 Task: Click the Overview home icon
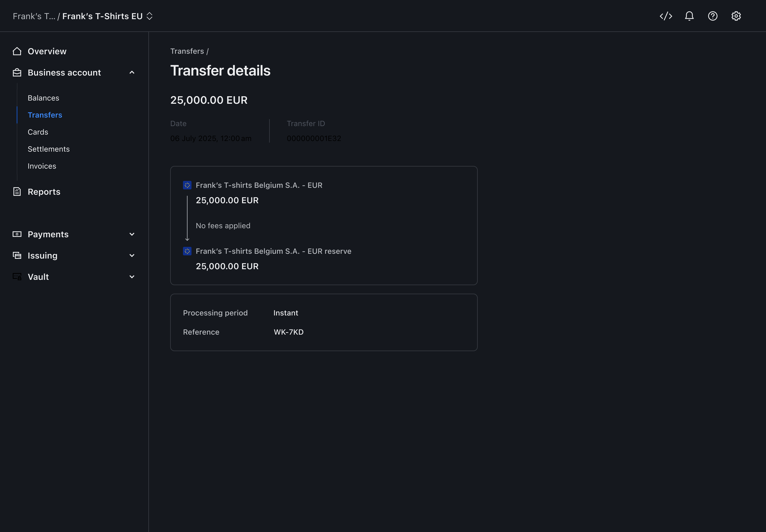pyautogui.click(x=17, y=51)
